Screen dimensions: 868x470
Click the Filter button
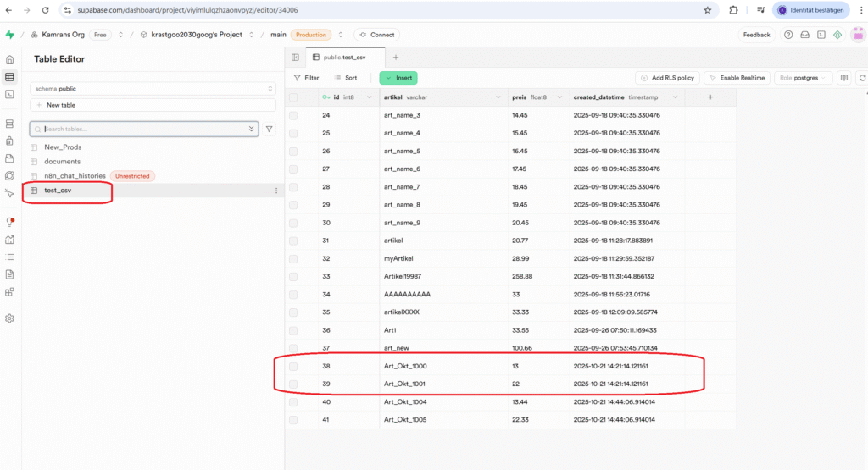point(307,78)
